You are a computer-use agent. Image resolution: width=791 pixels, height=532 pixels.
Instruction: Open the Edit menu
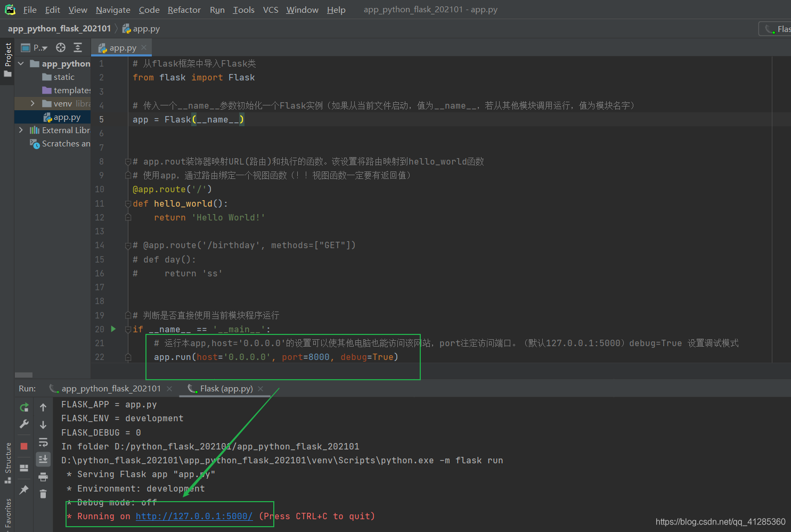52,10
